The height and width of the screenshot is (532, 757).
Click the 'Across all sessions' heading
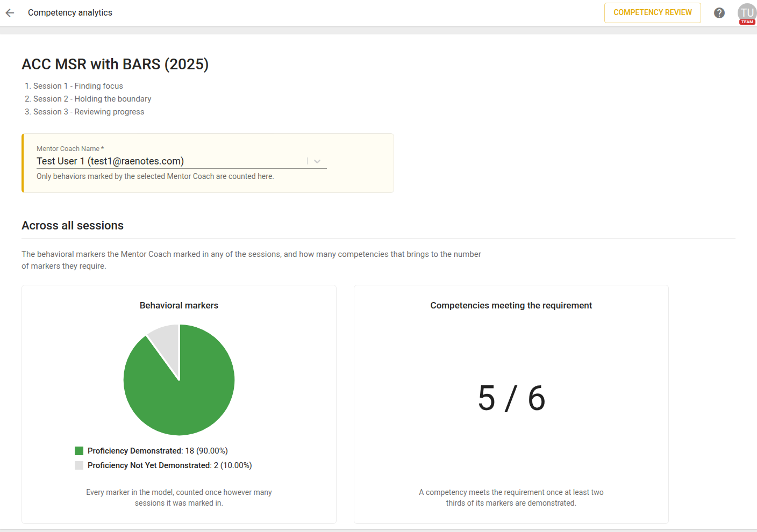pos(73,226)
